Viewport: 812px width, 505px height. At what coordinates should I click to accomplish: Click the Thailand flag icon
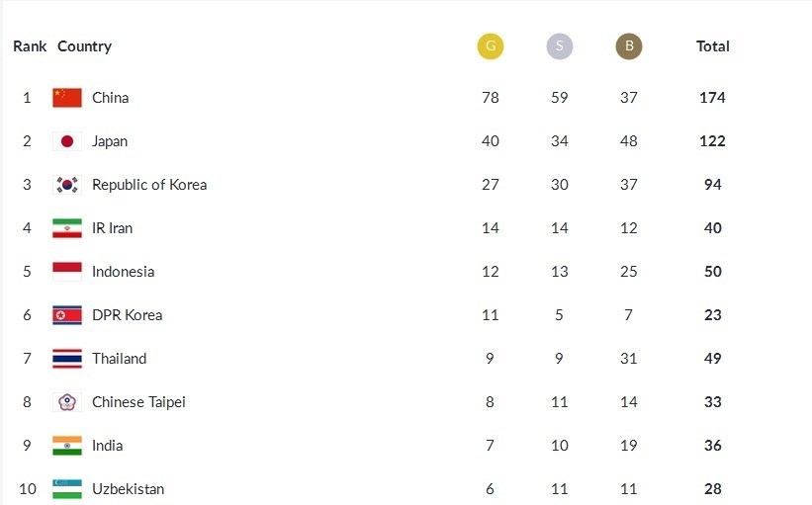(67, 359)
